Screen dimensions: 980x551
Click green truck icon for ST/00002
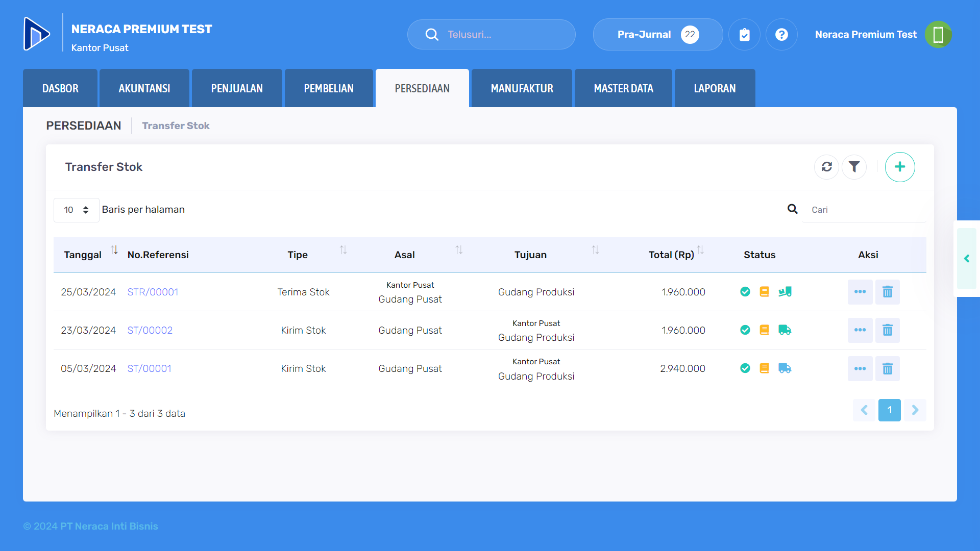click(x=785, y=330)
